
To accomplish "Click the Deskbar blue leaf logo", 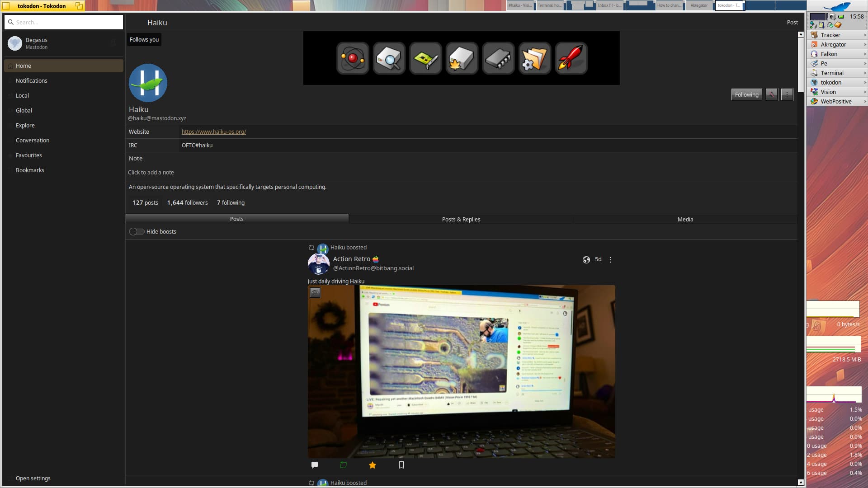I will point(837,6).
